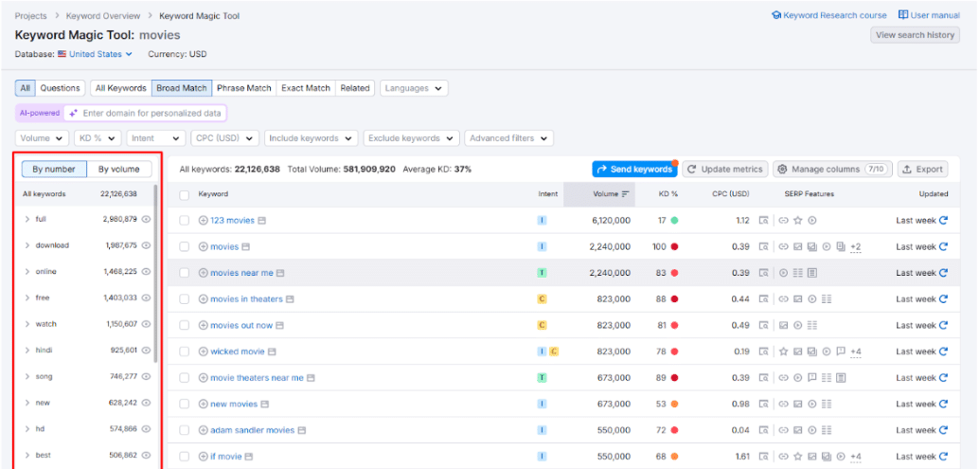The height and width of the screenshot is (469, 980).
Task: Click +4 more SERP features in wicked movie row
Action: pos(856,352)
